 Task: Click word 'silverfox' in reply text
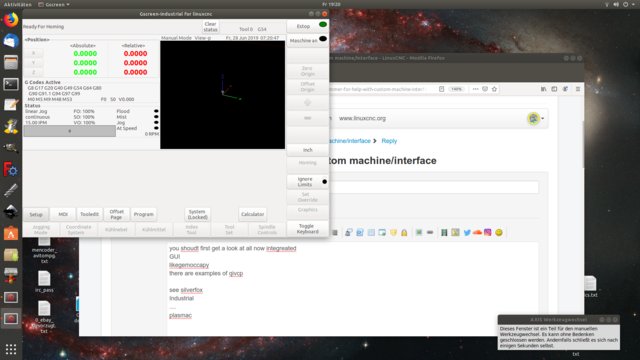(x=191, y=290)
